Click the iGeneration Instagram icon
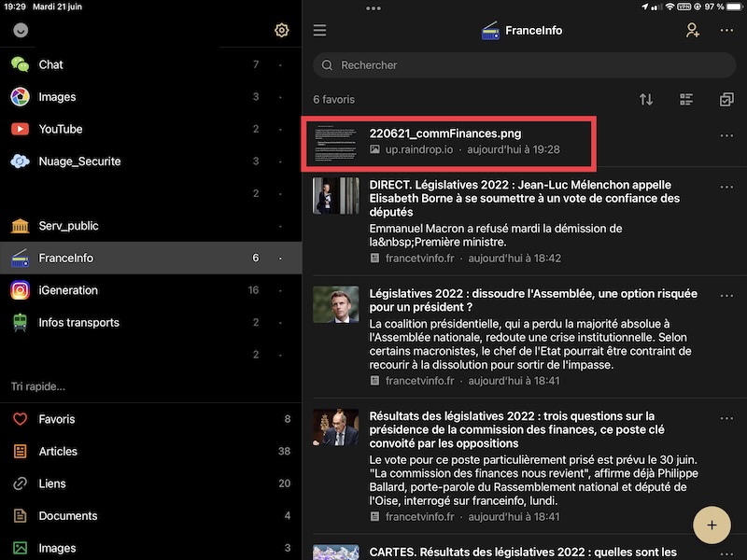 pyautogui.click(x=20, y=290)
